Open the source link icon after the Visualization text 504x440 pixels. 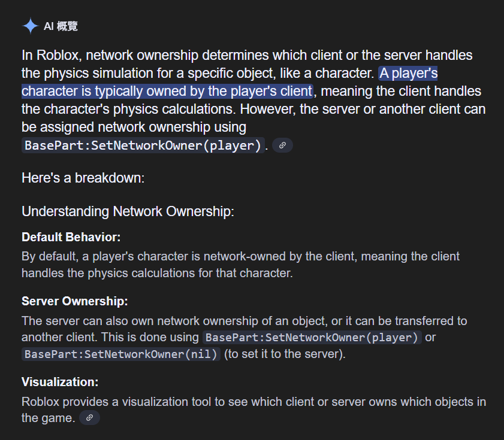[x=89, y=418]
